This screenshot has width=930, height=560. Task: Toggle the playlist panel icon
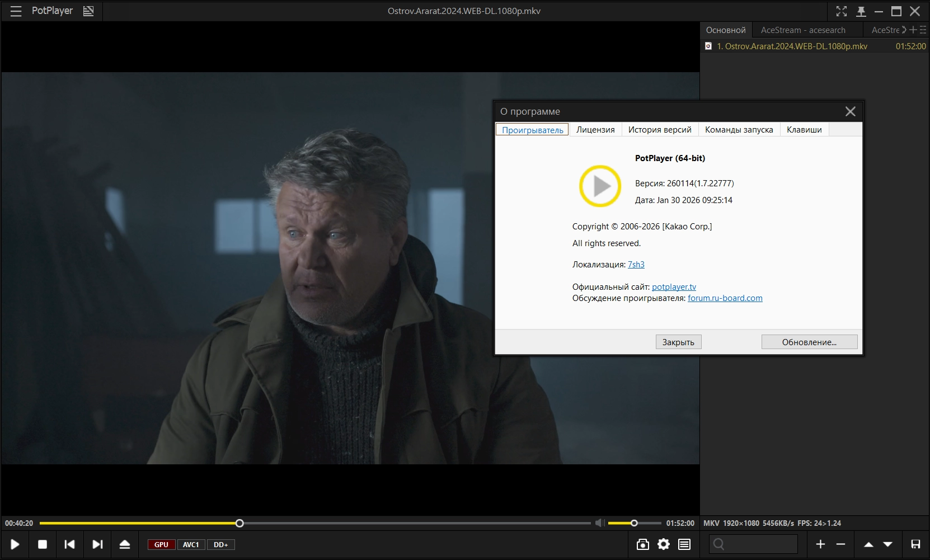click(684, 544)
